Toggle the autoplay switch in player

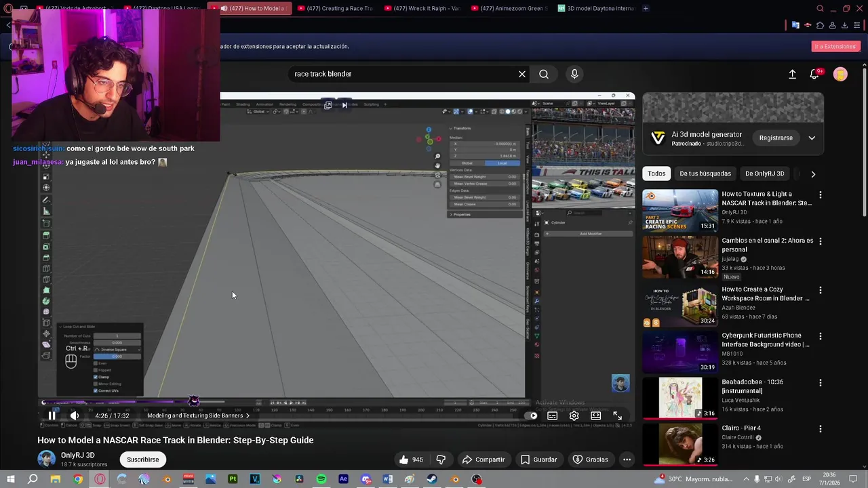532,415
